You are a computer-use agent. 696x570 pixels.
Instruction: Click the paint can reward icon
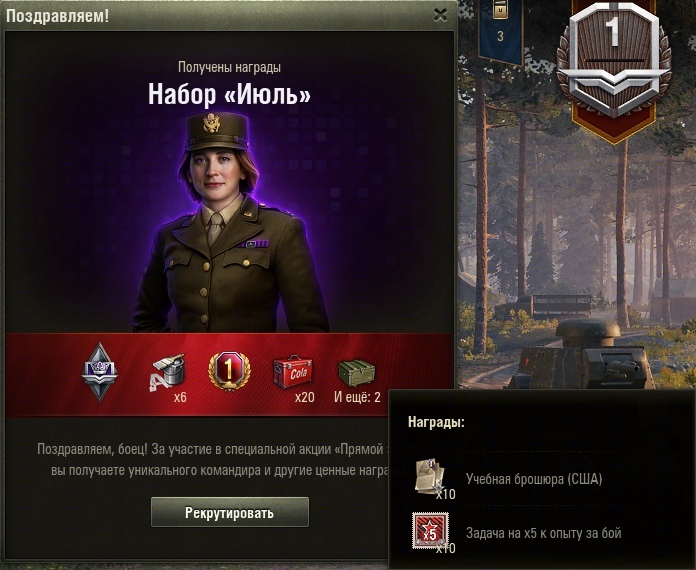pyautogui.click(x=168, y=372)
